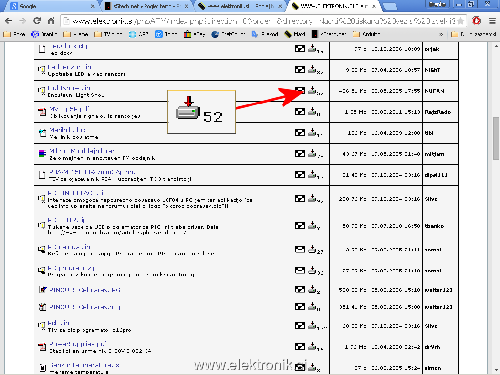The width and height of the screenshot is (500, 375).
Task: Click the email icon in the miljam row
Action: coord(300,154)
